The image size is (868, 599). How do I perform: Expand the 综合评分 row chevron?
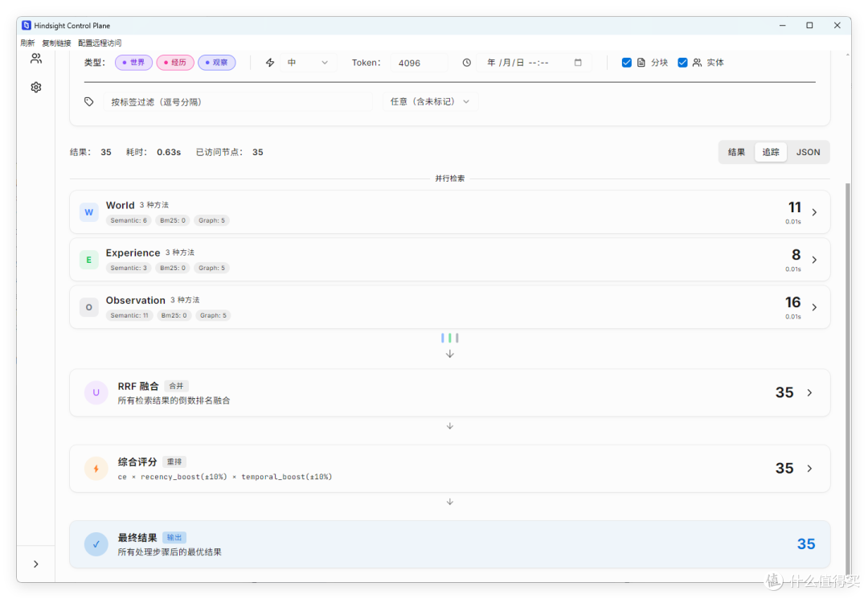tap(810, 469)
